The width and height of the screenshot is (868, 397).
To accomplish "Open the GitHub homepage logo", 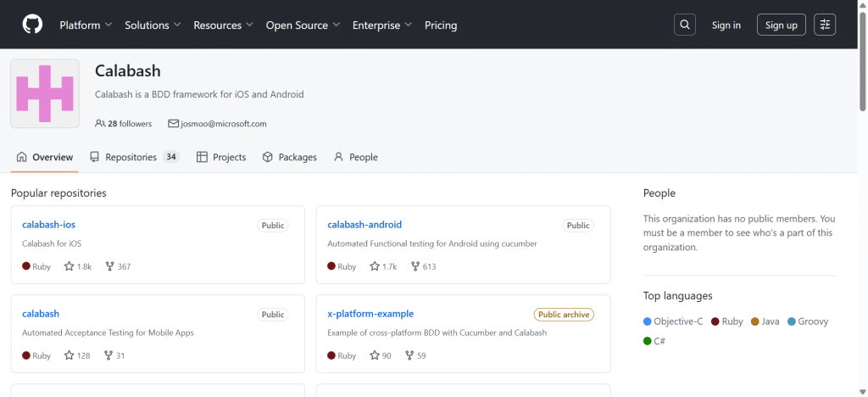I will coord(32,25).
